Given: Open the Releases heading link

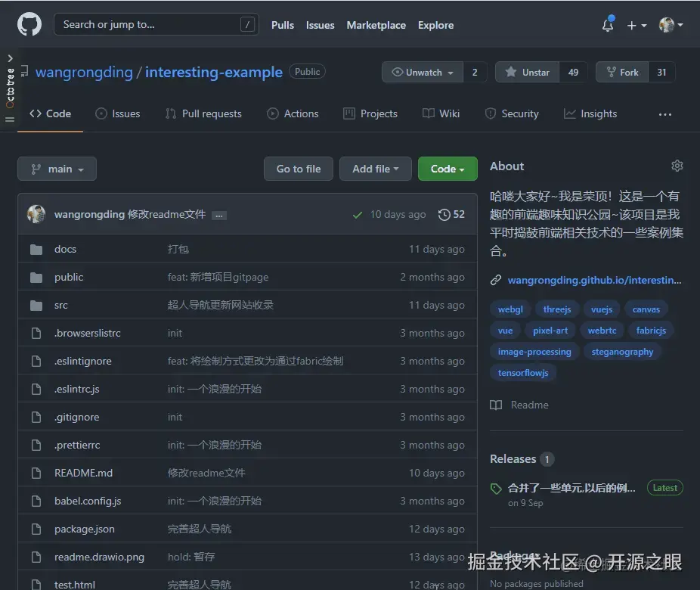Looking at the screenshot, I should (x=513, y=459).
